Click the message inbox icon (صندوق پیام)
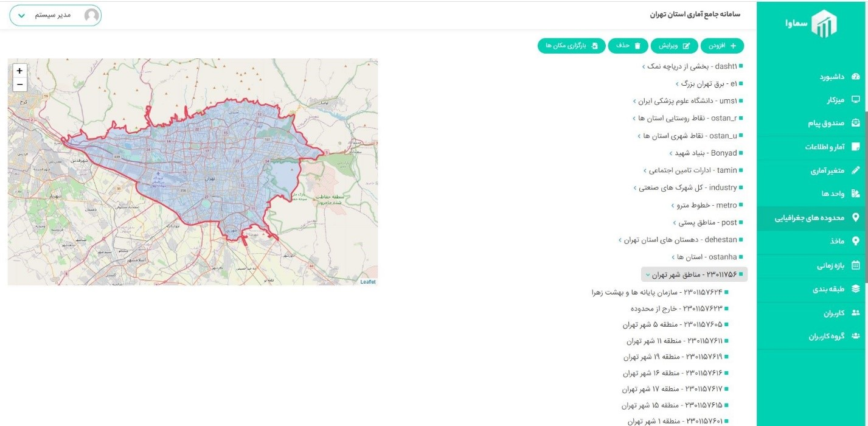Viewport: 868px width, 426px height. click(x=856, y=123)
